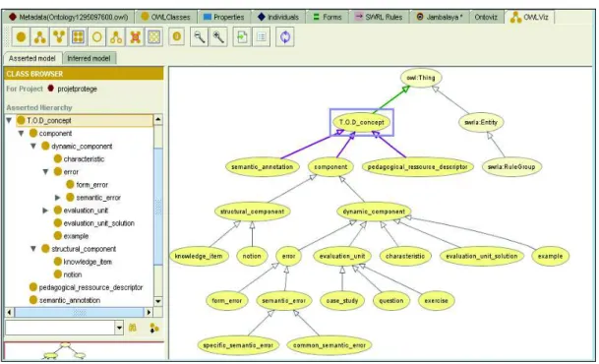This screenshot has width=599, height=364.
Task: Click the binoculars find icon in class browser
Action: (133, 328)
